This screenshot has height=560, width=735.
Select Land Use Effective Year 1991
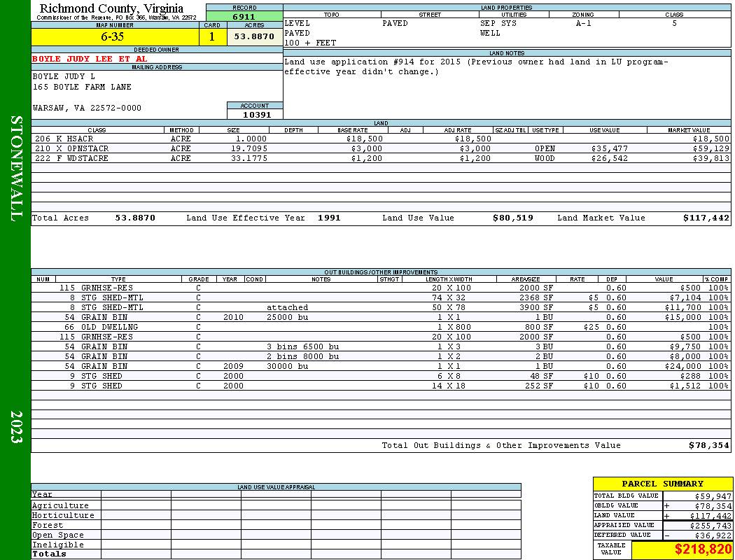coord(329,218)
